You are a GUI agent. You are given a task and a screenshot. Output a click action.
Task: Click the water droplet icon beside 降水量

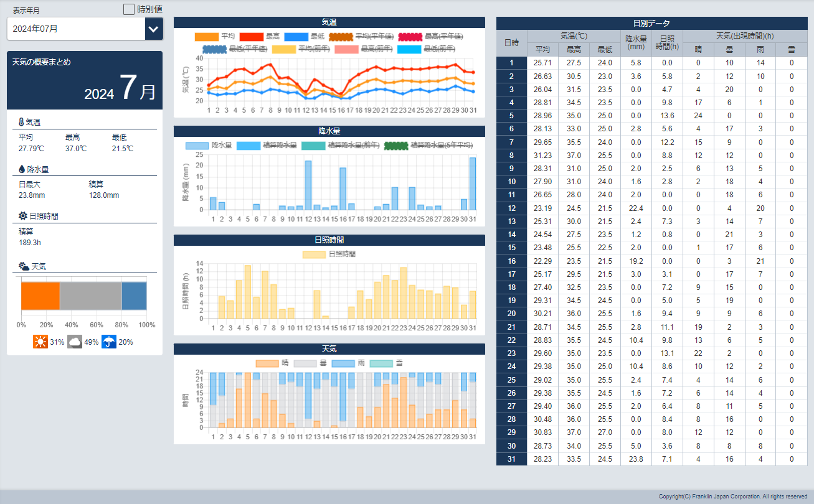22,169
